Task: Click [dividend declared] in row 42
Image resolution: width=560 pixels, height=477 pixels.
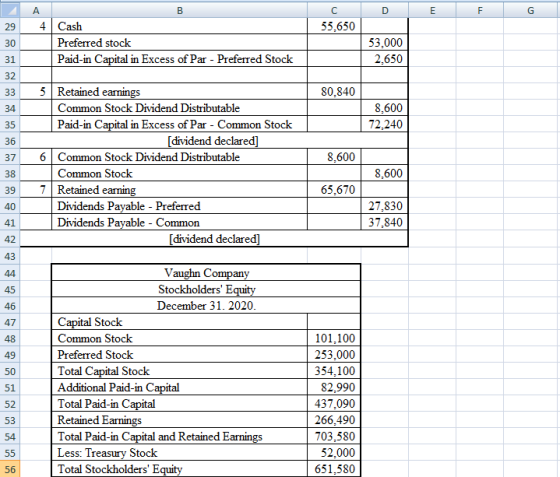Action: pyautogui.click(x=214, y=239)
